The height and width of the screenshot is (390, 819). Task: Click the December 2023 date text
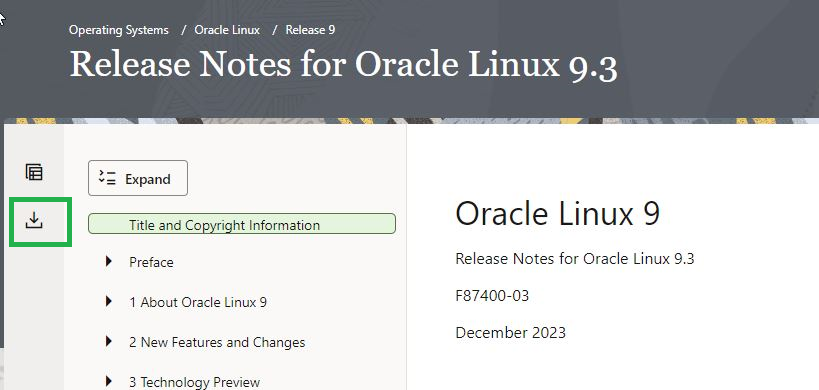[510, 333]
